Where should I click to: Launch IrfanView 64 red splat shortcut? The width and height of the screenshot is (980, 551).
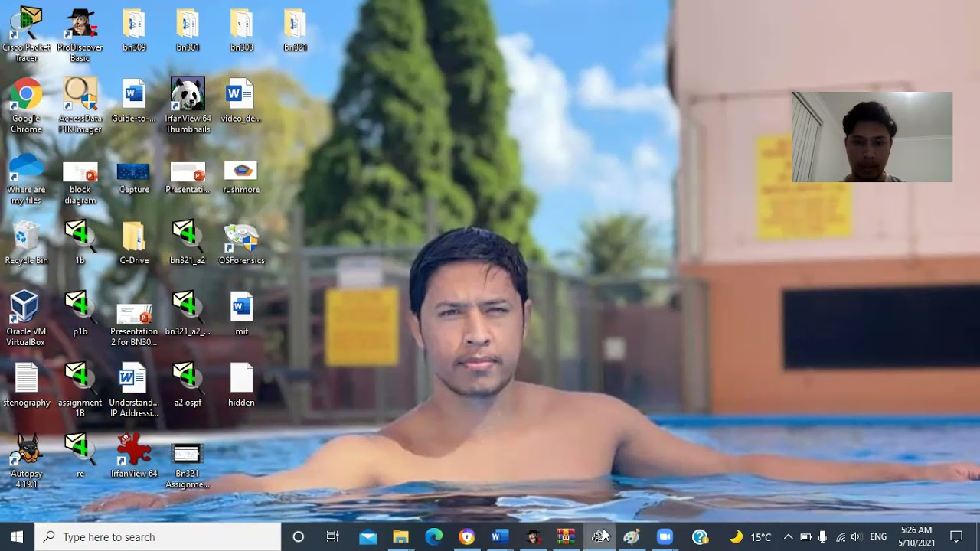point(134,456)
